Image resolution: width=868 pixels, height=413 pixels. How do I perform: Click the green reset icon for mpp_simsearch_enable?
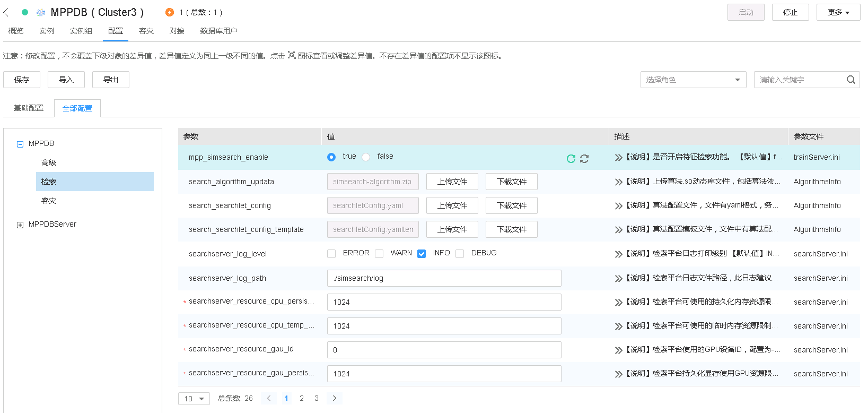(x=571, y=159)
